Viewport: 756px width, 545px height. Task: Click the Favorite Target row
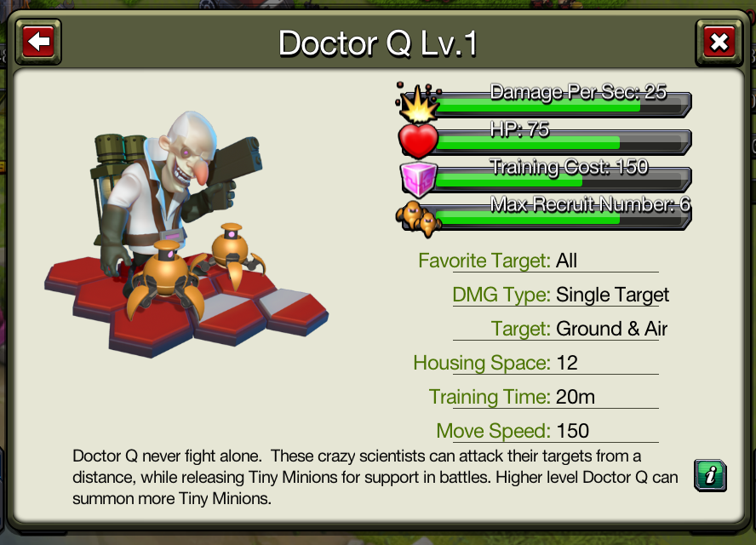[x=537, y=261]
